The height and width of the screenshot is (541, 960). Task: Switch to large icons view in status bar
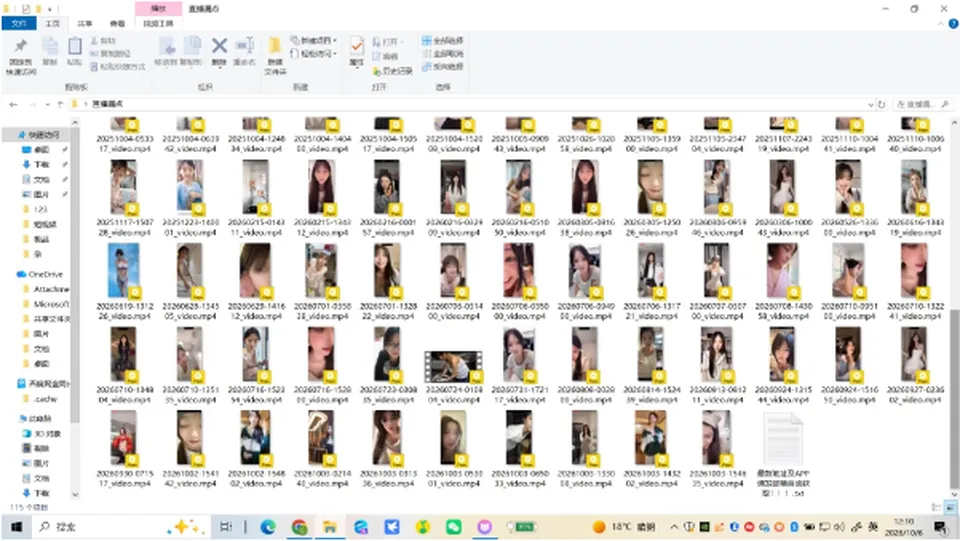coord(950,507)
